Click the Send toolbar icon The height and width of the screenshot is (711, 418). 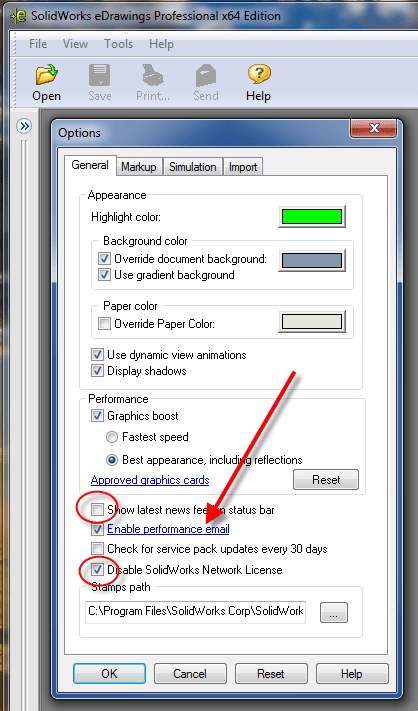click(x=206, y=75)
